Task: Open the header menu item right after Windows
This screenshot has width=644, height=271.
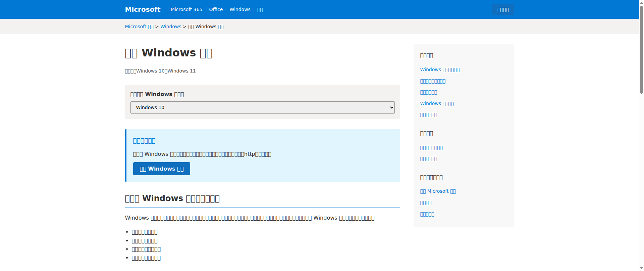Action: tap(260, 10)
